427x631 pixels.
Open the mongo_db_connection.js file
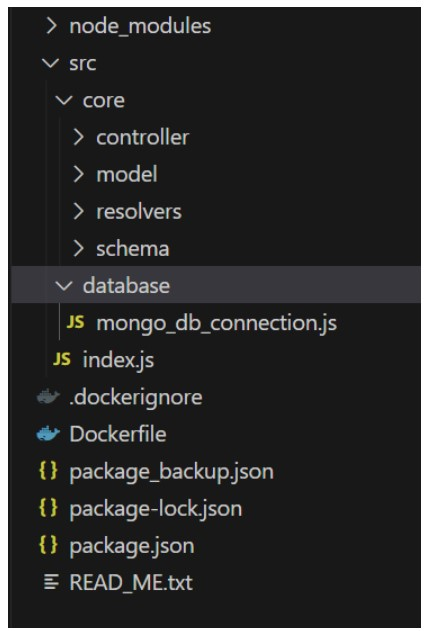[217, 323]
